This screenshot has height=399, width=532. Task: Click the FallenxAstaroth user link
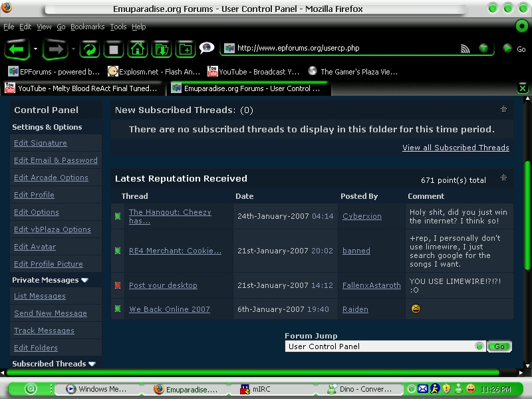click(372, 285)
